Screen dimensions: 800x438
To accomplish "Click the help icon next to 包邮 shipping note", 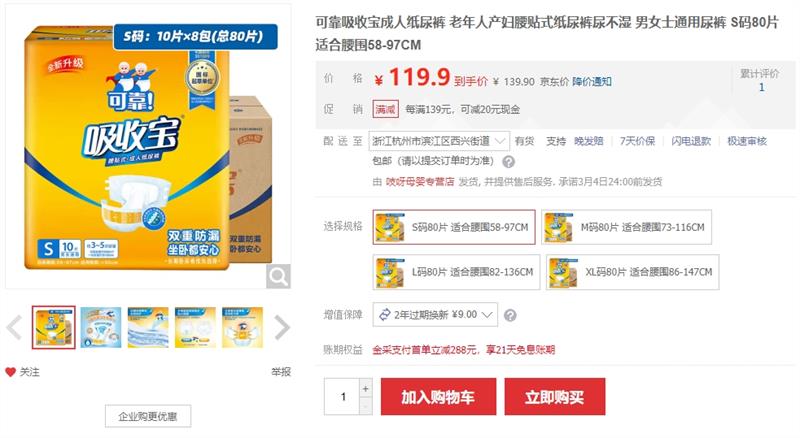I will click(x=508, y=162).
